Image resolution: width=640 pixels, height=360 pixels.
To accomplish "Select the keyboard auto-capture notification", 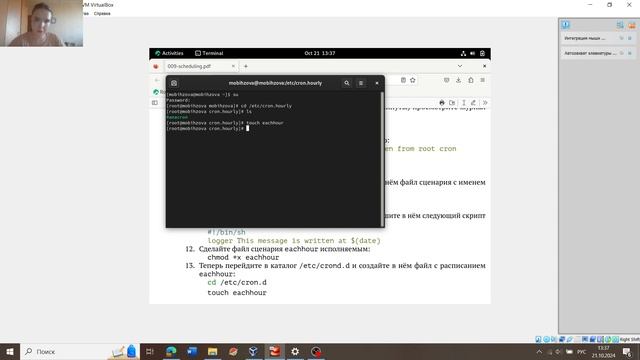I will (590, 53).
